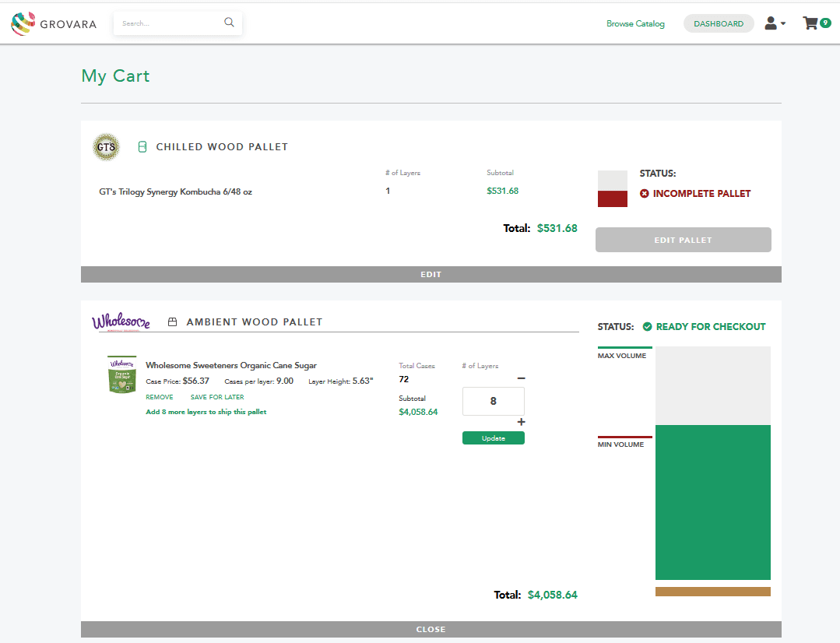Click the Browse Catalog link

point(635,23)
